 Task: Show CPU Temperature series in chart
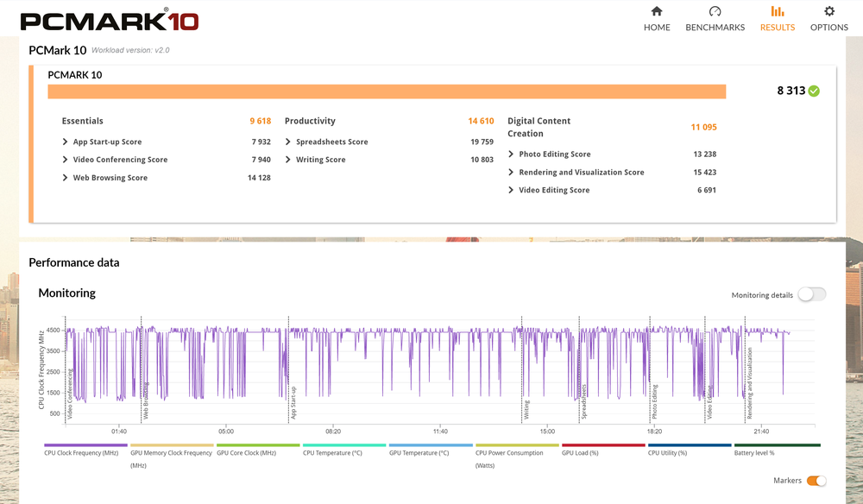[332, 453]
